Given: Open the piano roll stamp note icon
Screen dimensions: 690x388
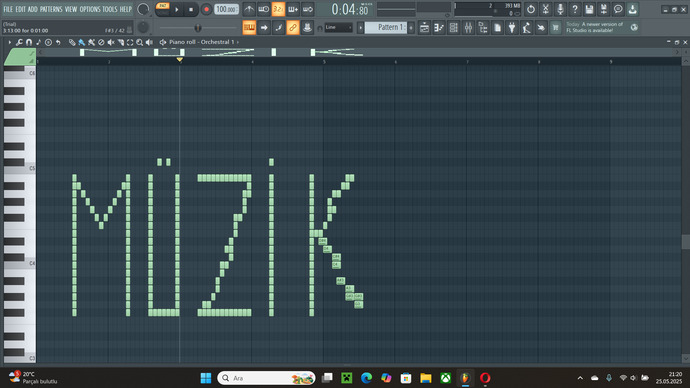Looking at the screenshot, I should point(39,42).
